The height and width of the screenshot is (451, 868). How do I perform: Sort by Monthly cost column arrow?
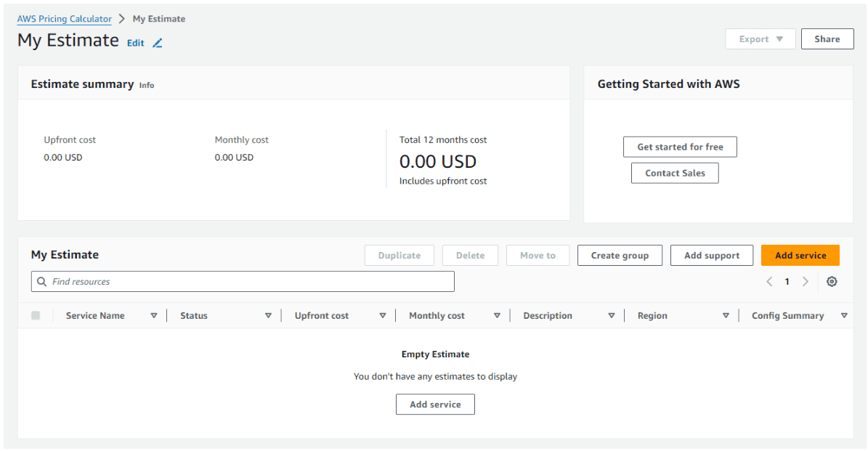(497, 315)
